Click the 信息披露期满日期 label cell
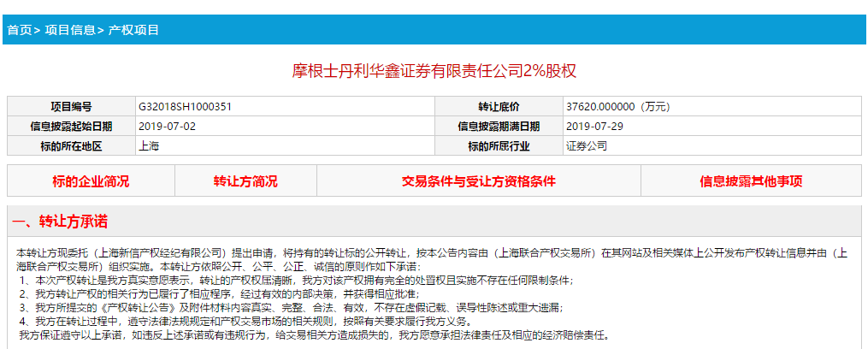 point(499,127)
